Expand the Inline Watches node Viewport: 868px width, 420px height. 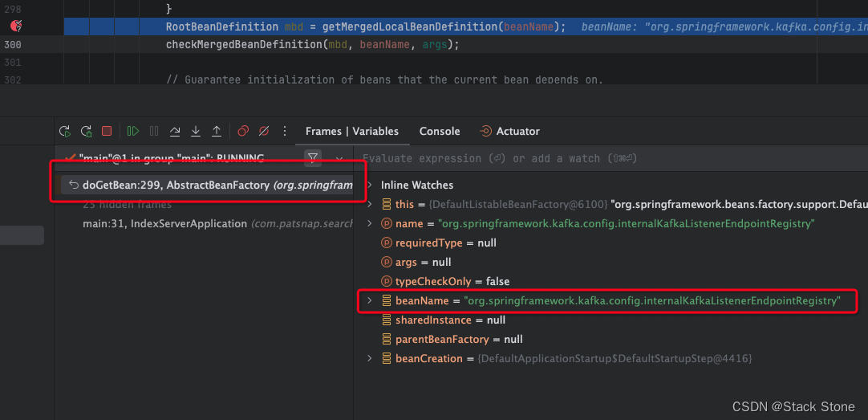click(370, 185)
